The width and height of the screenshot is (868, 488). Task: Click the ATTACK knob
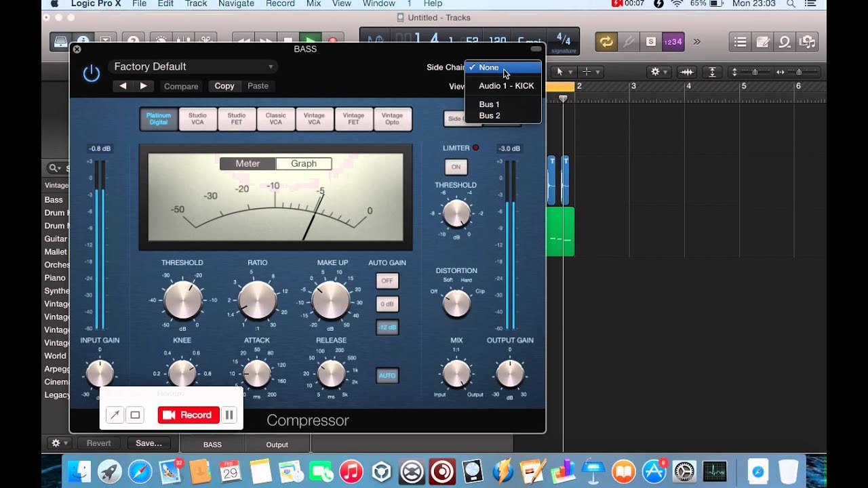[x=257, y=373]
